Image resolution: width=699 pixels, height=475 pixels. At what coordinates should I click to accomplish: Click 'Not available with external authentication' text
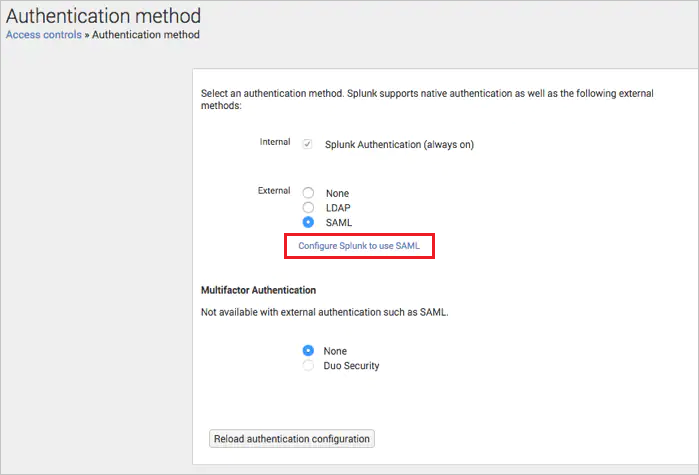pyautogui.click(x=325, y=312)
